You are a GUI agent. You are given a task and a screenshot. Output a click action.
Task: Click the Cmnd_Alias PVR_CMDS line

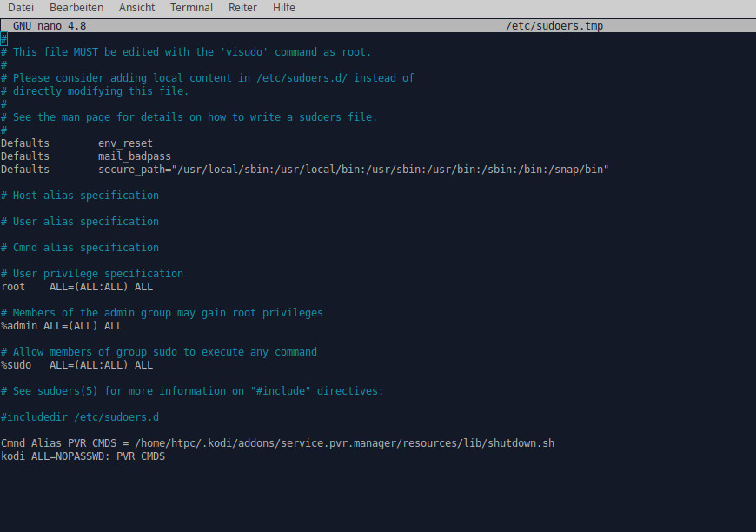pyautogui.click(x=278, y=442)
